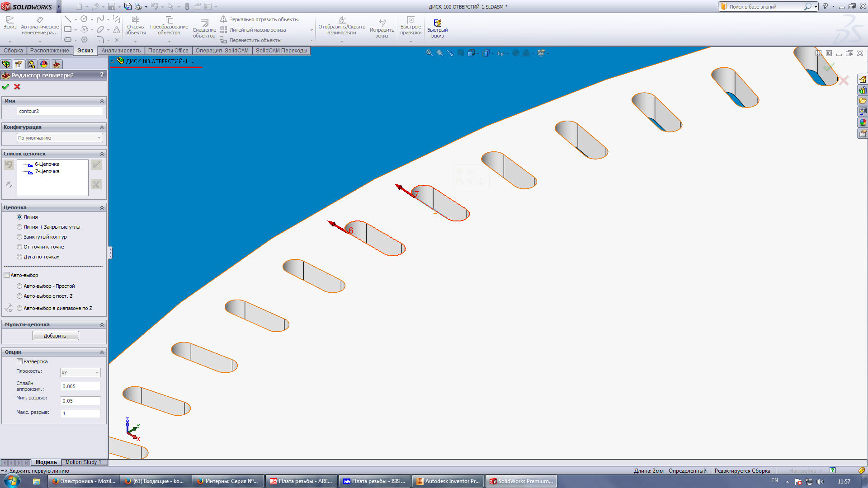The width and height of the screenshot is (868, 488).
Task: Collapse the Список цепочек section
Action: coord(102,154)
